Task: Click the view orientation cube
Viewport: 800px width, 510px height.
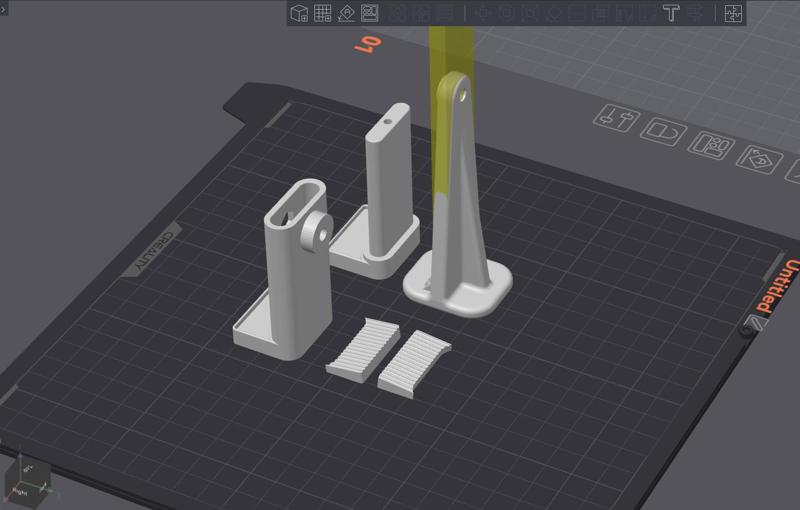Action: 27,481
